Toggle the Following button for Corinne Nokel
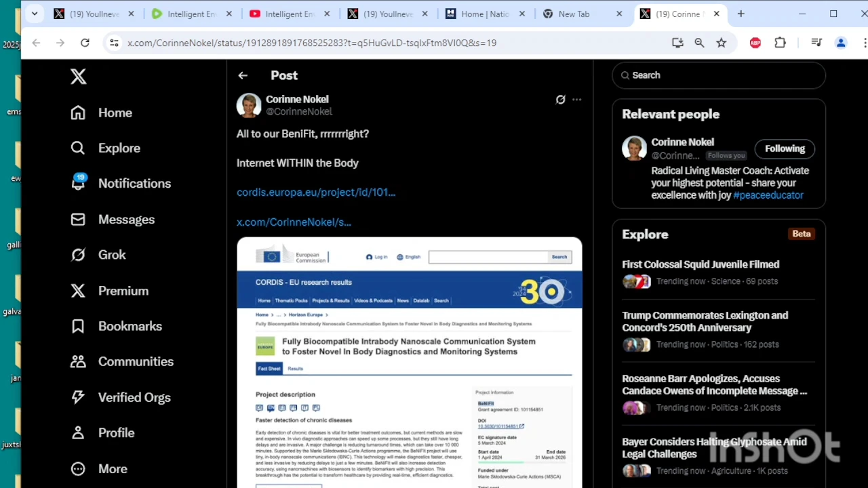Image resolution: width=868 pixels, height=488 pixels. pyautogui.click(x=785, y=148)
